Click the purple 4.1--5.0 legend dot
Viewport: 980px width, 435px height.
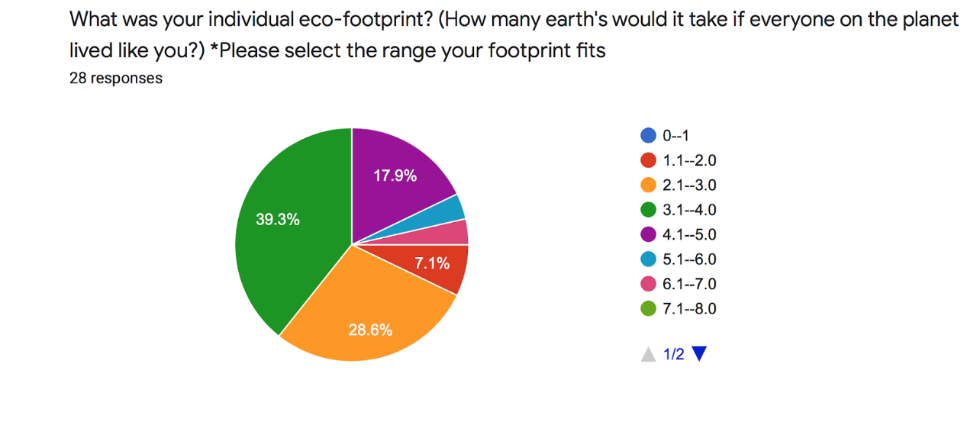pyautogui.click(x=649, y=235)
